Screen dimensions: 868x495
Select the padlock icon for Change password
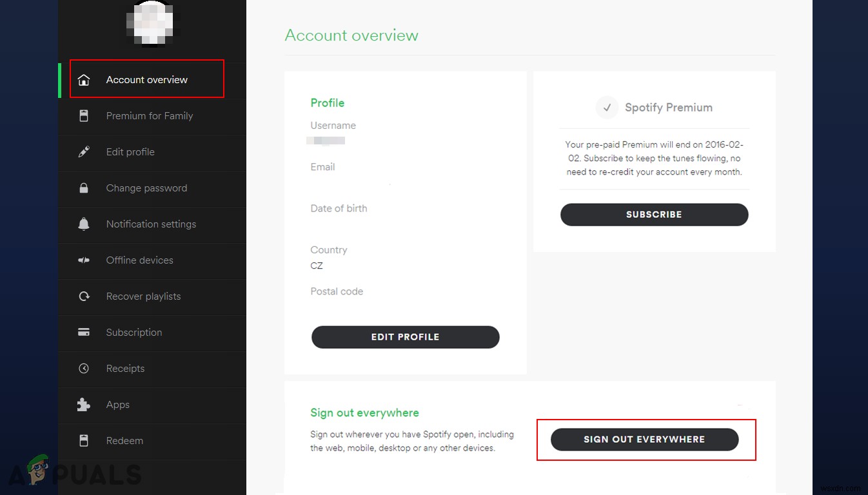pyautogui.click(x=84, y=188)
